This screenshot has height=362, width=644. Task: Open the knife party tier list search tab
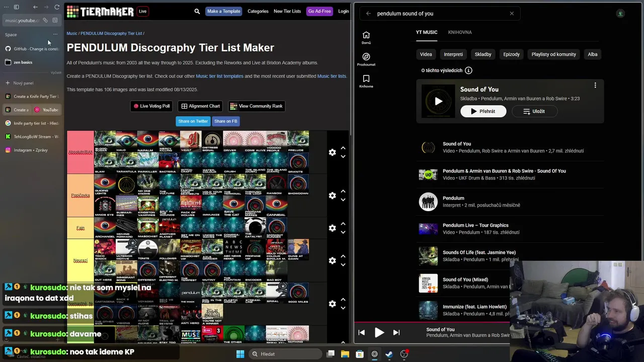tap(32, 123)
